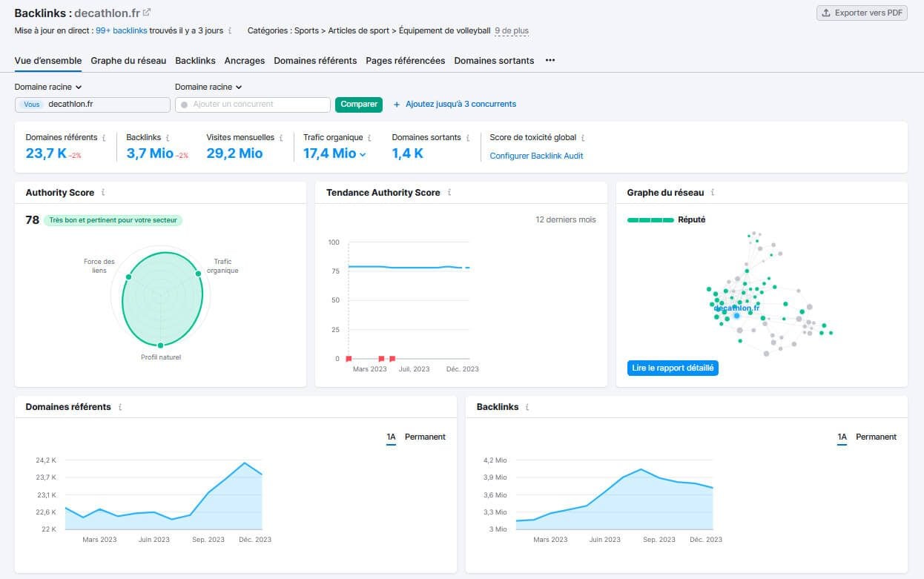Open Backlinks tab
The image size is (924, 579).
point(196,61)
